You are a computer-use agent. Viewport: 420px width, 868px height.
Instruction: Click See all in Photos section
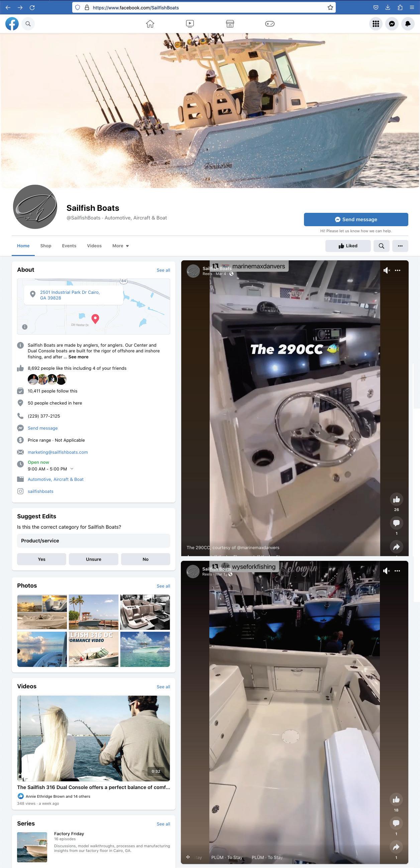(x=164, y=586)
